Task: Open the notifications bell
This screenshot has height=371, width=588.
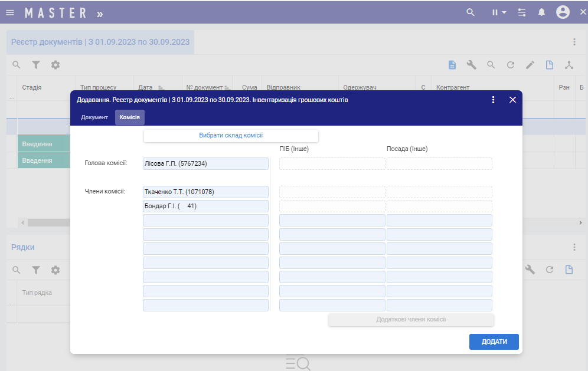Action: click(x=541, y=12)
